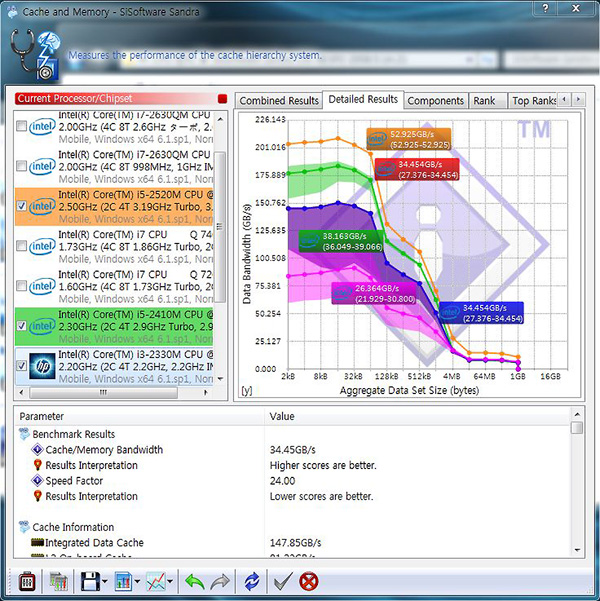Screen dimensions: 600x601
Task: Open the Top Ranks tab
Action: [533, 101]
